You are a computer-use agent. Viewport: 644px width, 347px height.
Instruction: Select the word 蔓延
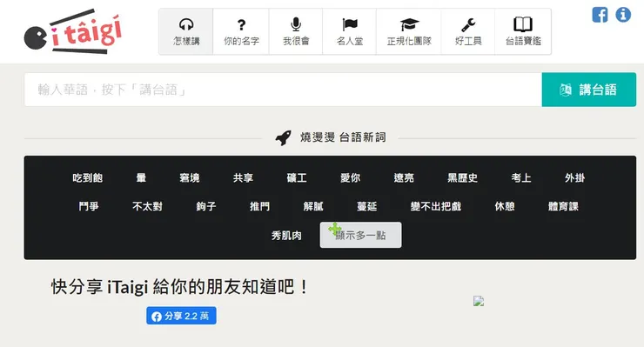click(x=366, y=206)
